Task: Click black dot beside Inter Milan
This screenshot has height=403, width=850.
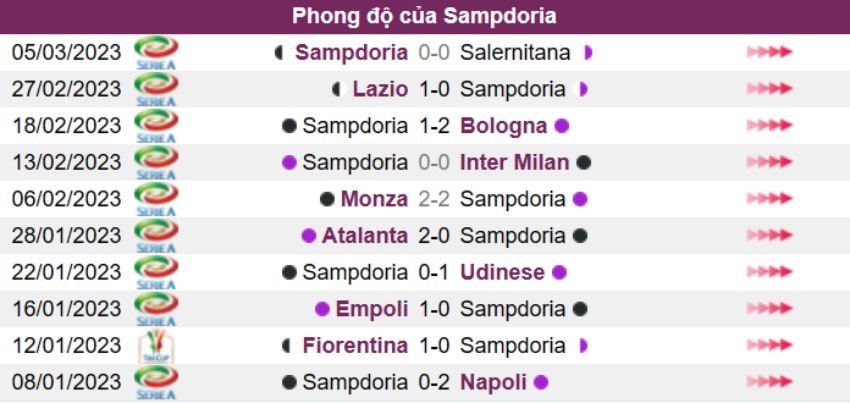Action: point(584,162)
